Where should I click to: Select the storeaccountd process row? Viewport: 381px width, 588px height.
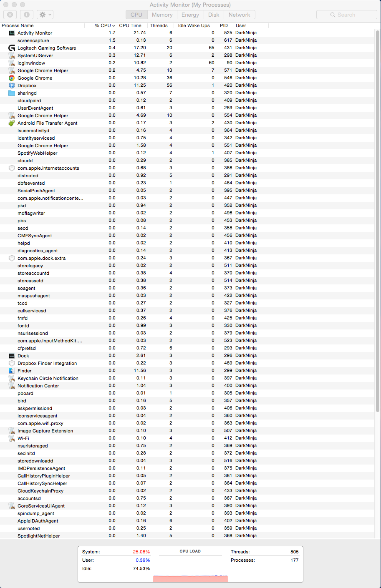click(188, 273)
